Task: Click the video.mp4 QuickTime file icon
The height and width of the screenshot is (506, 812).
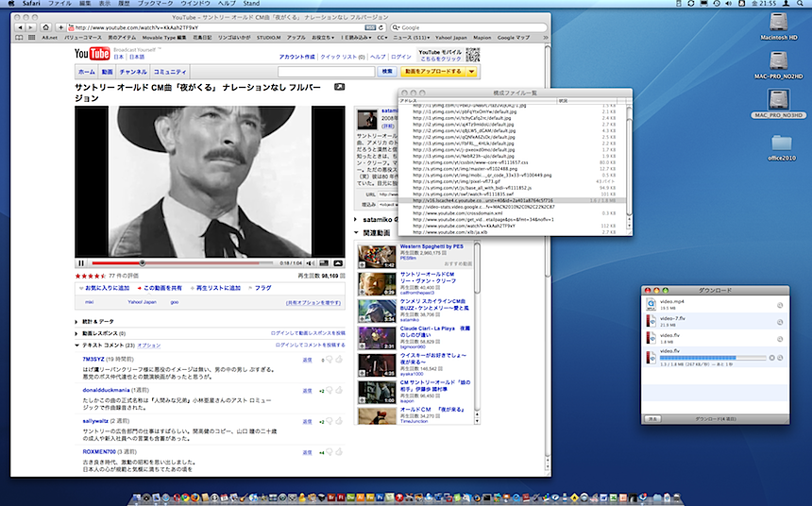Action: (x=651, y=305)
